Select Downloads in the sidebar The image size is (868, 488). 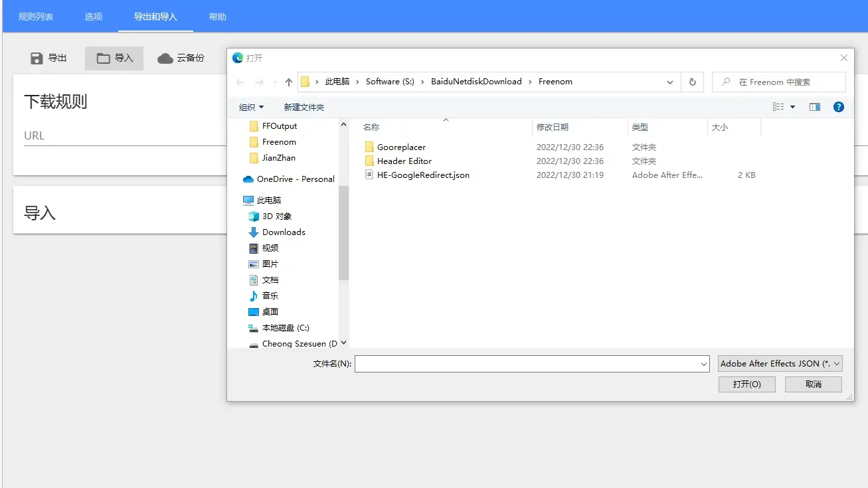click(x=282, y=232)
